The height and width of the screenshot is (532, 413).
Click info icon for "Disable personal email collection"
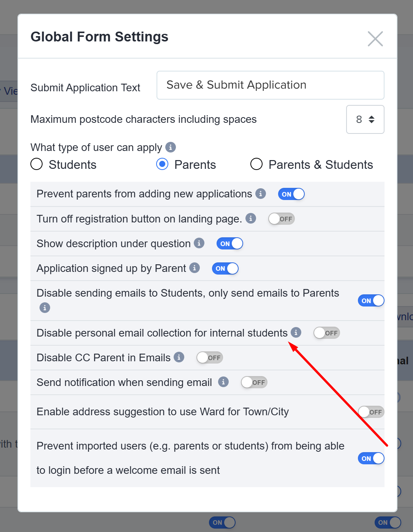point(296,332)
